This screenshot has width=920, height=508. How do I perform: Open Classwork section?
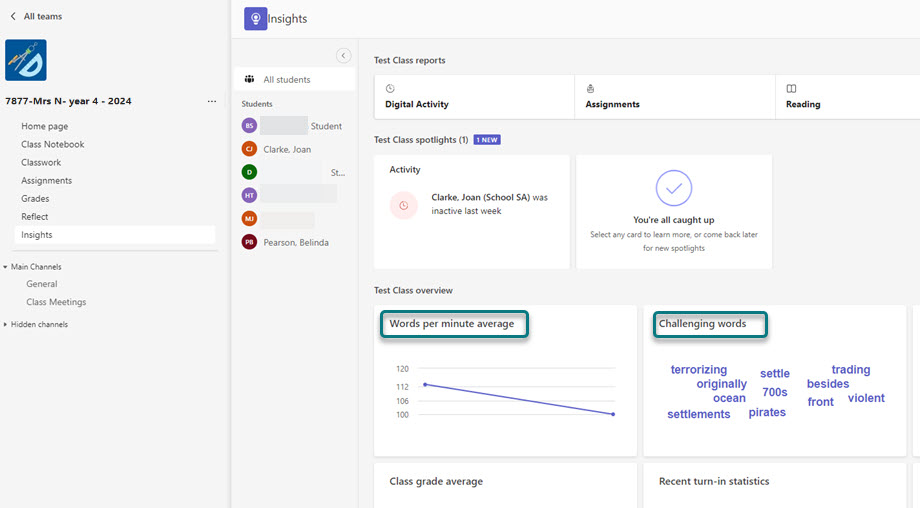41,162
